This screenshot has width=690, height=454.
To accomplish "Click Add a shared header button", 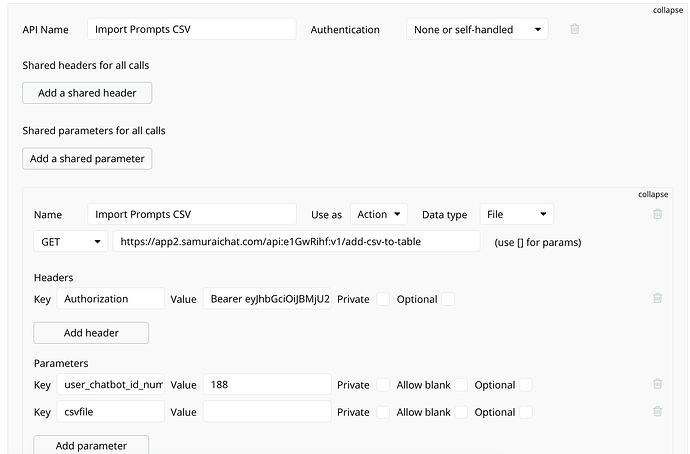I will [87, 93].
